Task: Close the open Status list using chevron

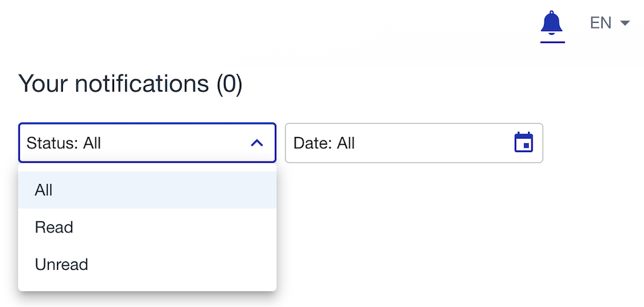Action: click(x=256, y=143)
